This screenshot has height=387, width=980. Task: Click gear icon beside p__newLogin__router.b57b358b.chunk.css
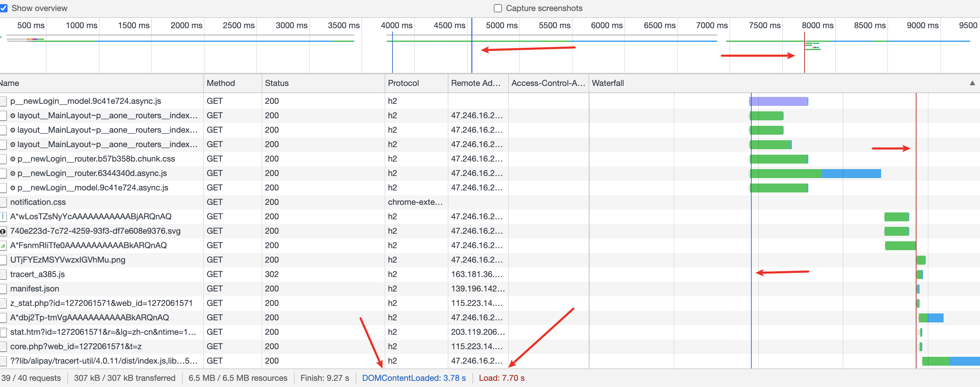13,159
